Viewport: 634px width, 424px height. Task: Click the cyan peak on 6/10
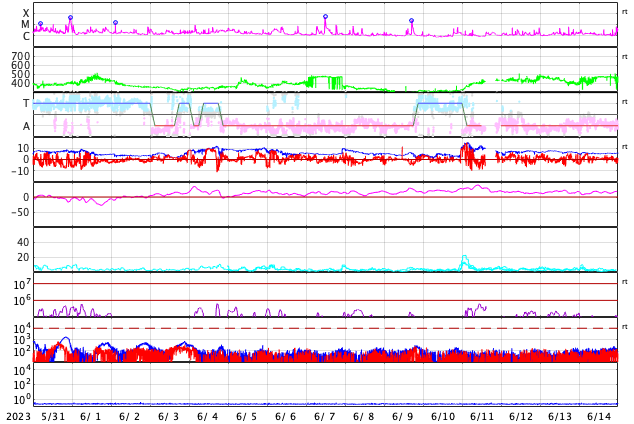click(x=465, y=257)
